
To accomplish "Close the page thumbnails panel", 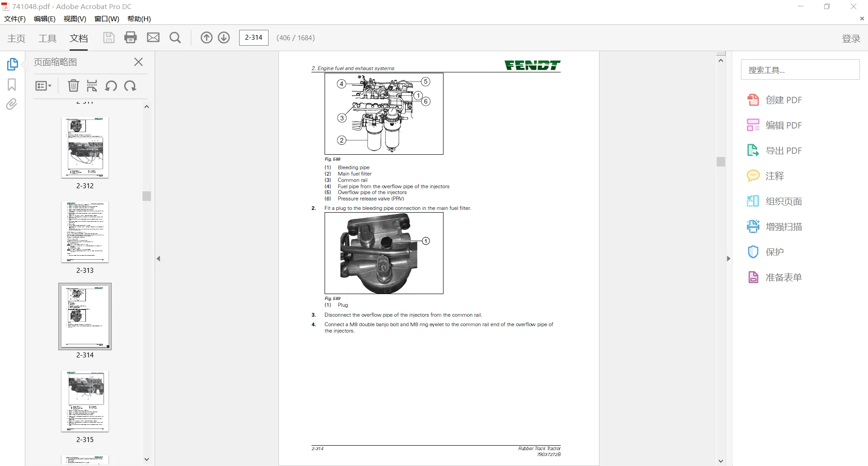I will (139, 62).
